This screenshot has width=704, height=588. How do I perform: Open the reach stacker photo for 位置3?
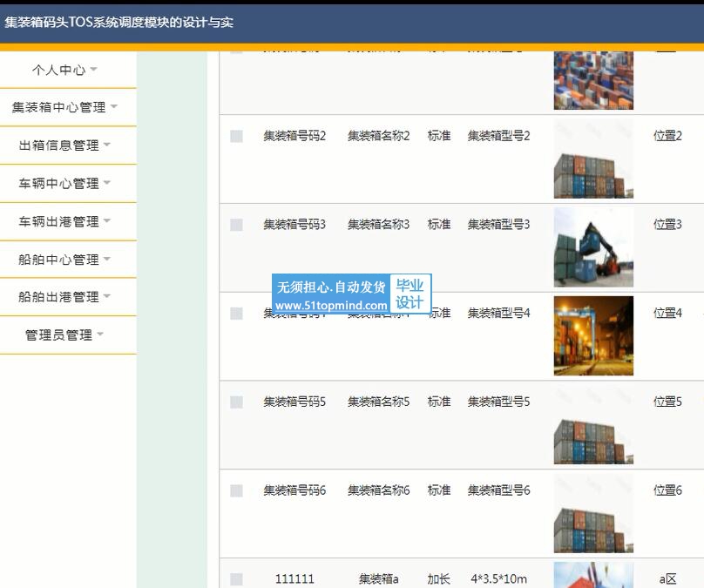click(593, 247)
